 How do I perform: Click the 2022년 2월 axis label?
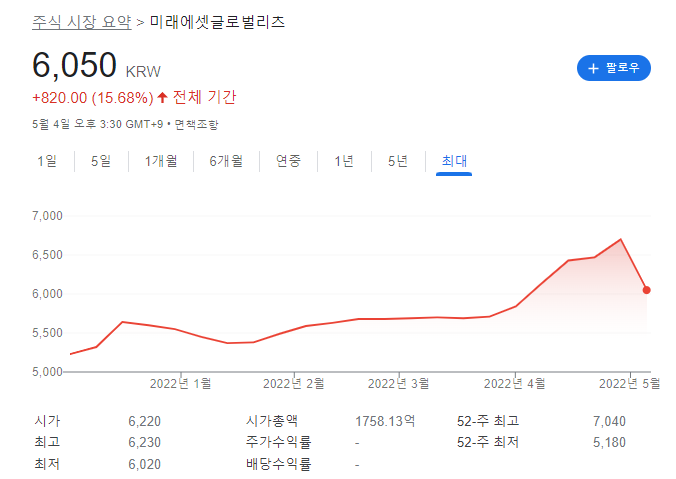pos(294,383)
